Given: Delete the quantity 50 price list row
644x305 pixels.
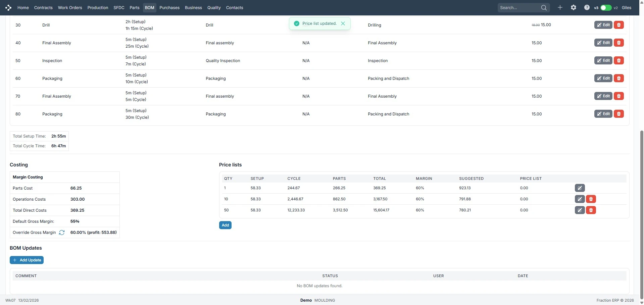Looking at the screenshot, I should pyautogui.click(x=591, y=210).
